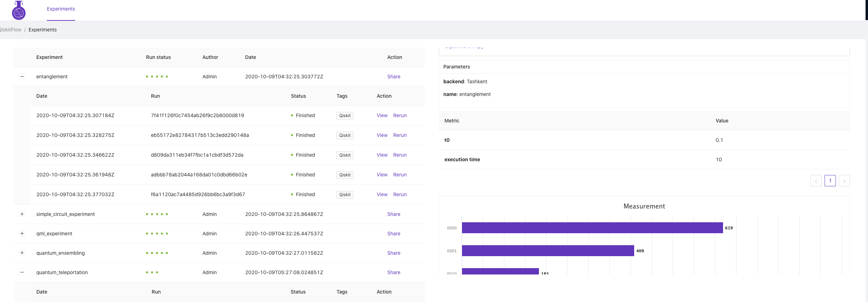868x302 pixels.
Task: Click the quantum_ensembling name
Action: click(x=60, y=253)
